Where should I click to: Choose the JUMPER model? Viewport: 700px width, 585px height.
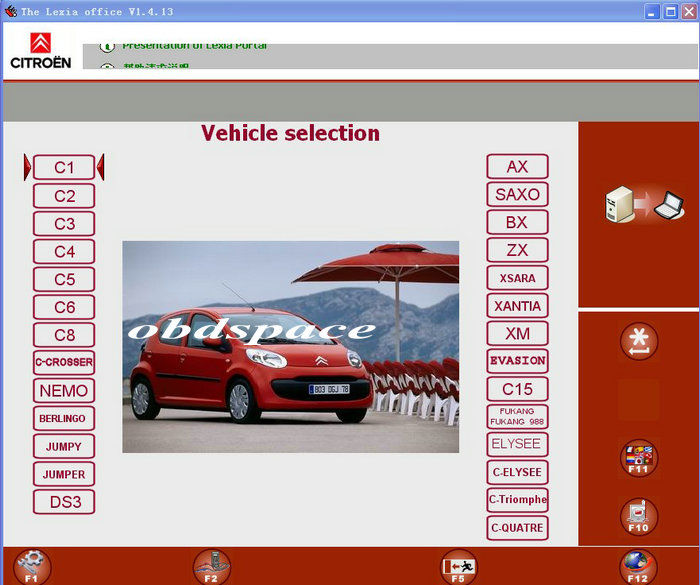click(64, 474)
